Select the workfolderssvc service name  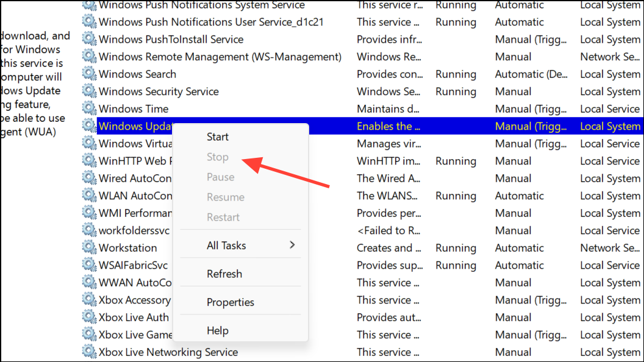pos(134,230)
